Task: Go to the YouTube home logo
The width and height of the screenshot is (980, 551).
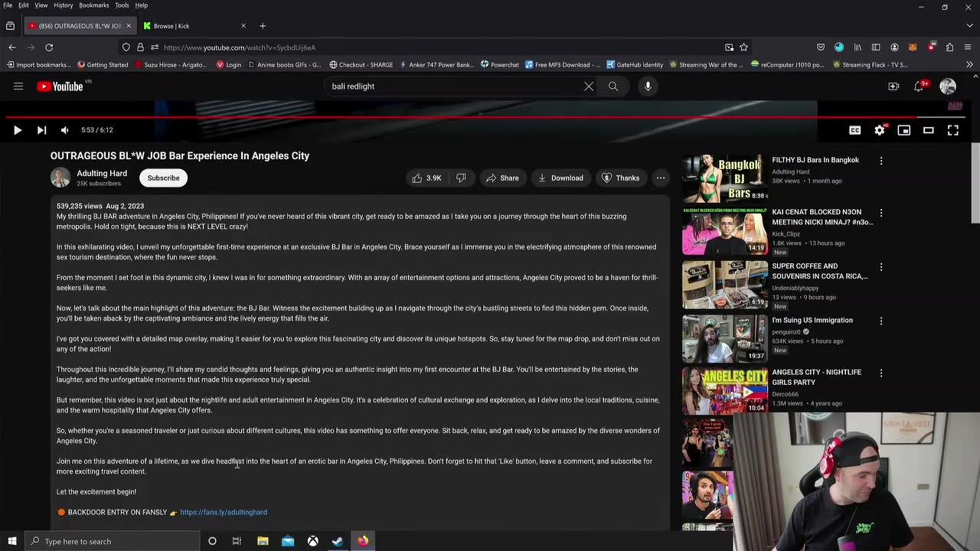Action: coord(60,86)
